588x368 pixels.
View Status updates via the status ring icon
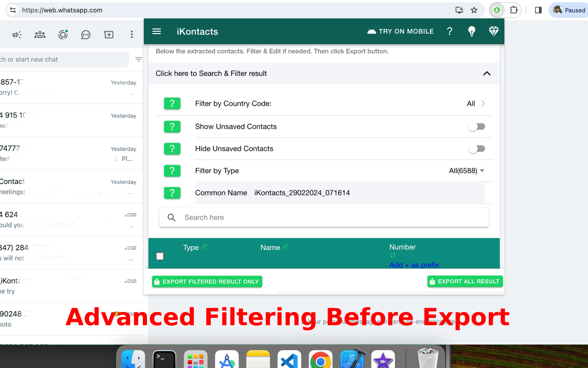click(62, 34)
